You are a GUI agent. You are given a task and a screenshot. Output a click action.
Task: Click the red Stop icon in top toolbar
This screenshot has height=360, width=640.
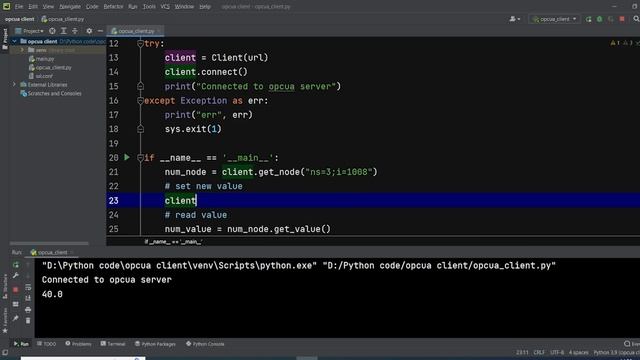click(x=622, y=19)
